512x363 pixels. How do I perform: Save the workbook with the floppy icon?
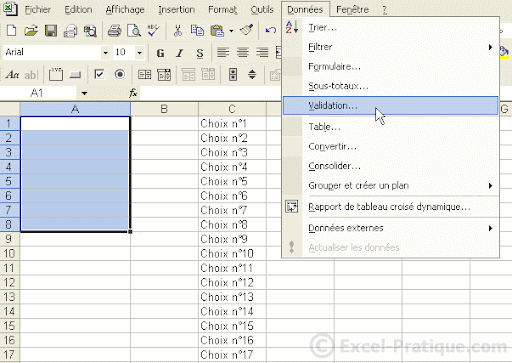click(x=51, y=31)
